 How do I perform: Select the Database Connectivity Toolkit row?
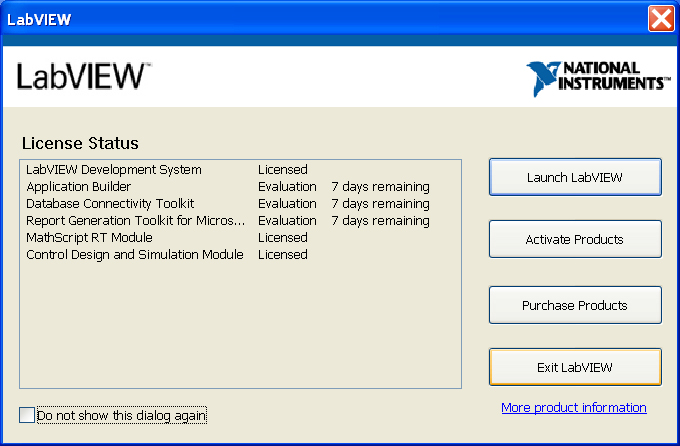[x=110, y=204]
